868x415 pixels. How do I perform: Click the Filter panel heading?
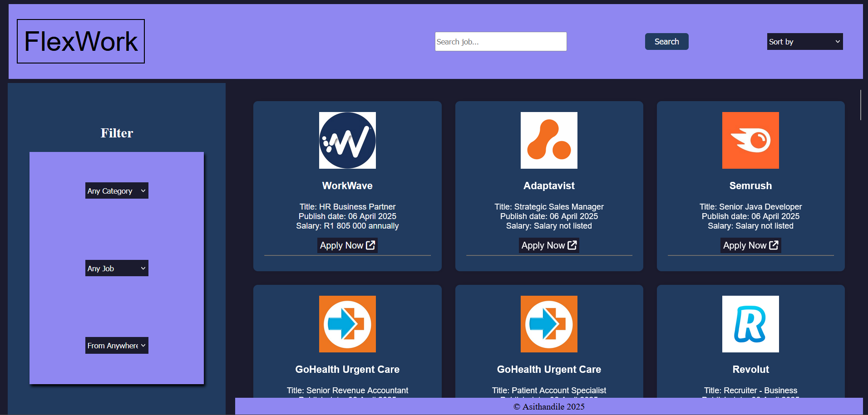coord(117,133)
